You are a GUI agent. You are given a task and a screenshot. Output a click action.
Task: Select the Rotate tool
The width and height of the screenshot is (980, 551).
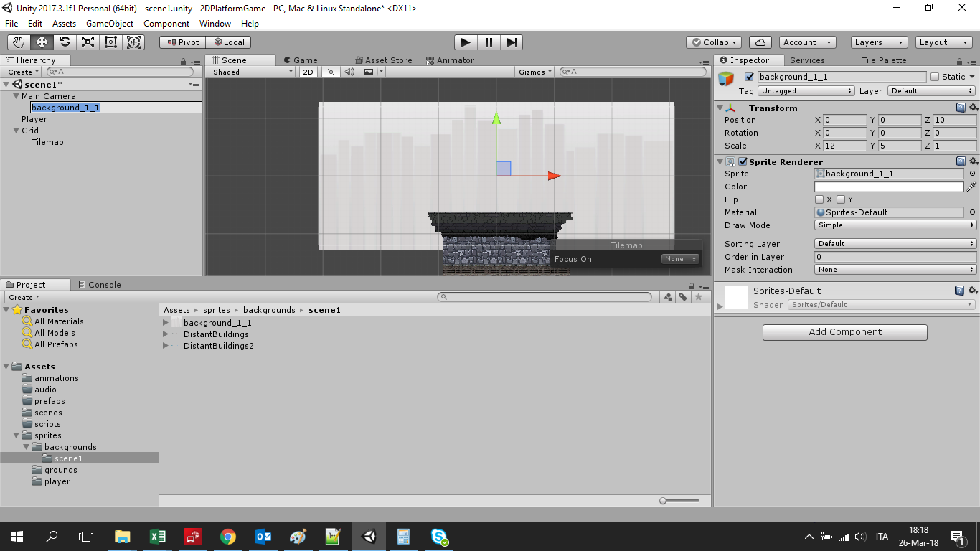tap(65, 42)
